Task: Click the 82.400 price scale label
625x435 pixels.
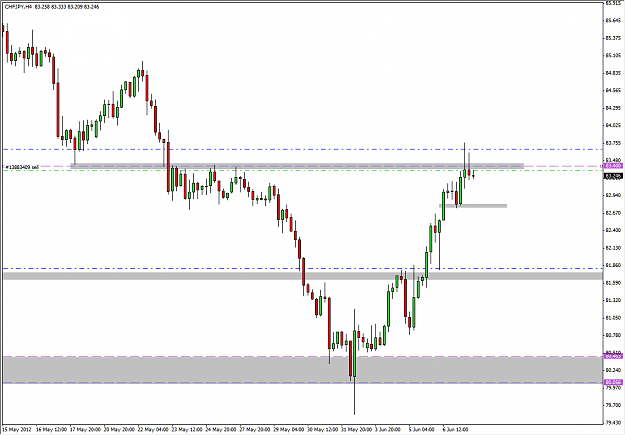Action: click(613, 230)
